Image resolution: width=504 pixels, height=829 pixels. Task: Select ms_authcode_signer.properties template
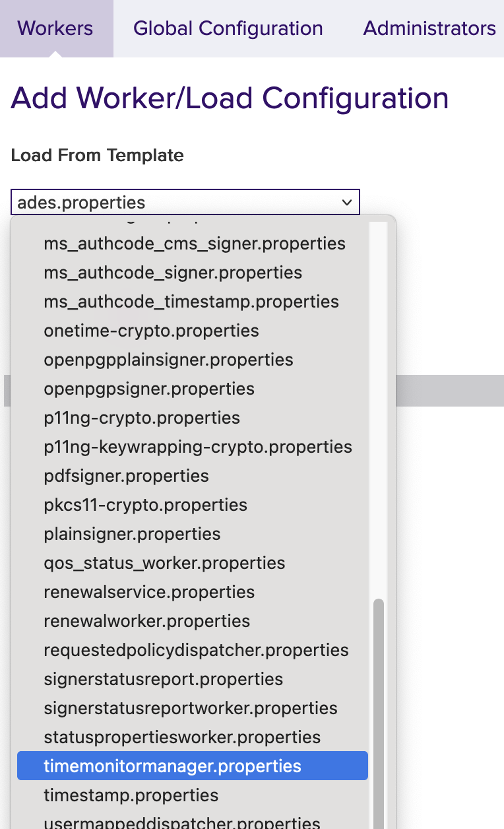tap(172, 272)
